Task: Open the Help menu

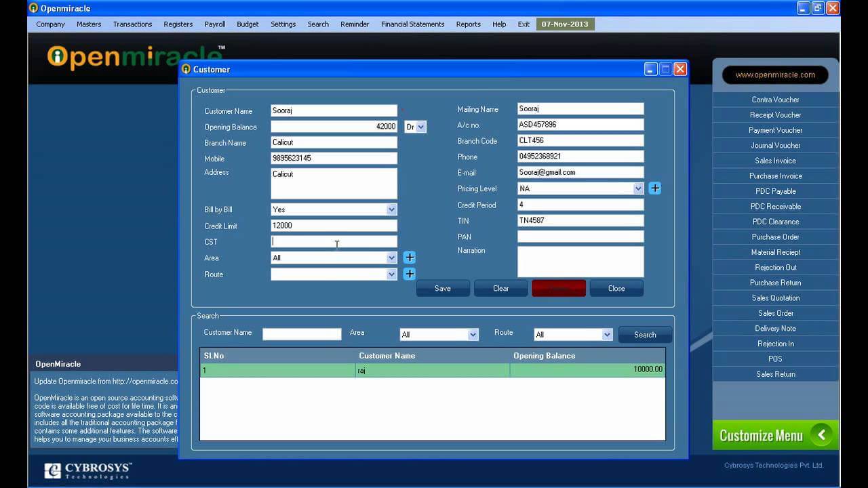Action: tap(499, 24)
